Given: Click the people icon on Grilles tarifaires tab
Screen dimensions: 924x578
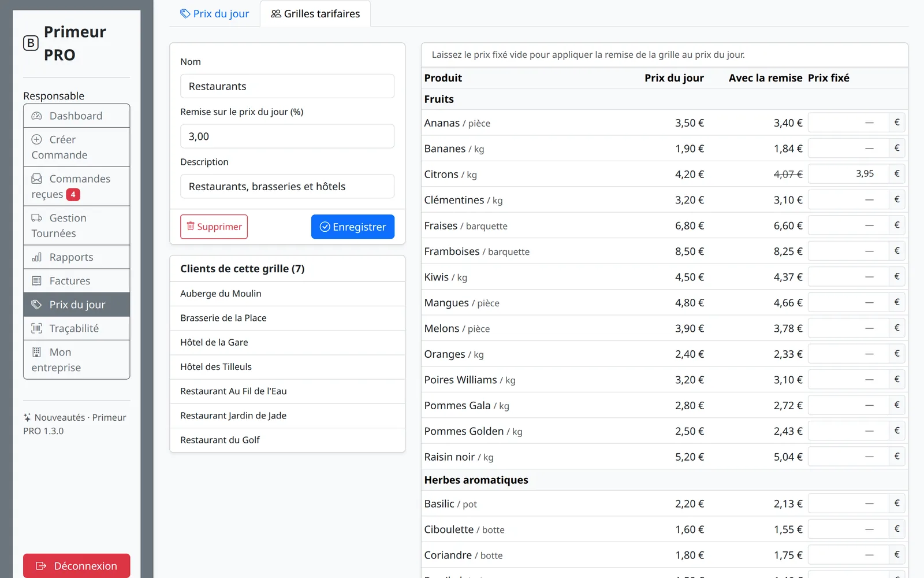Looking at the screenshot, I should tap(276, 13).
